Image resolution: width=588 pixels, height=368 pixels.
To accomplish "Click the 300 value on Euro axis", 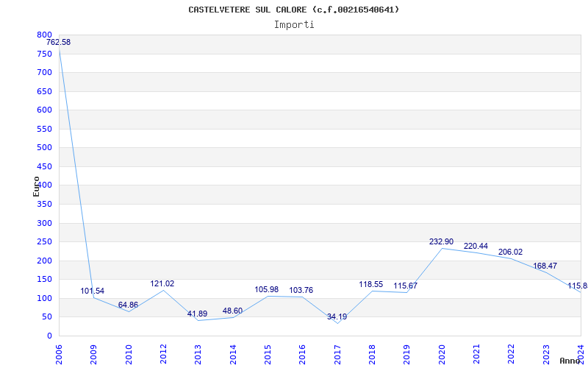I will 44,224.
